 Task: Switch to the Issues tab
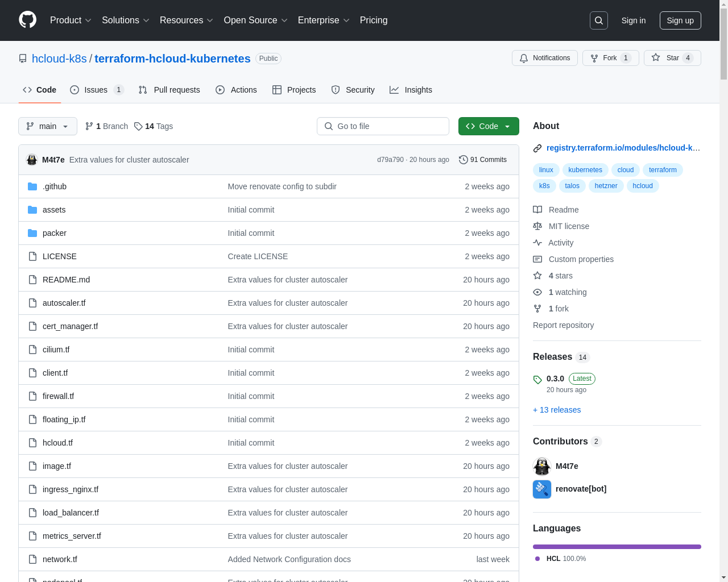pos(97,90)
